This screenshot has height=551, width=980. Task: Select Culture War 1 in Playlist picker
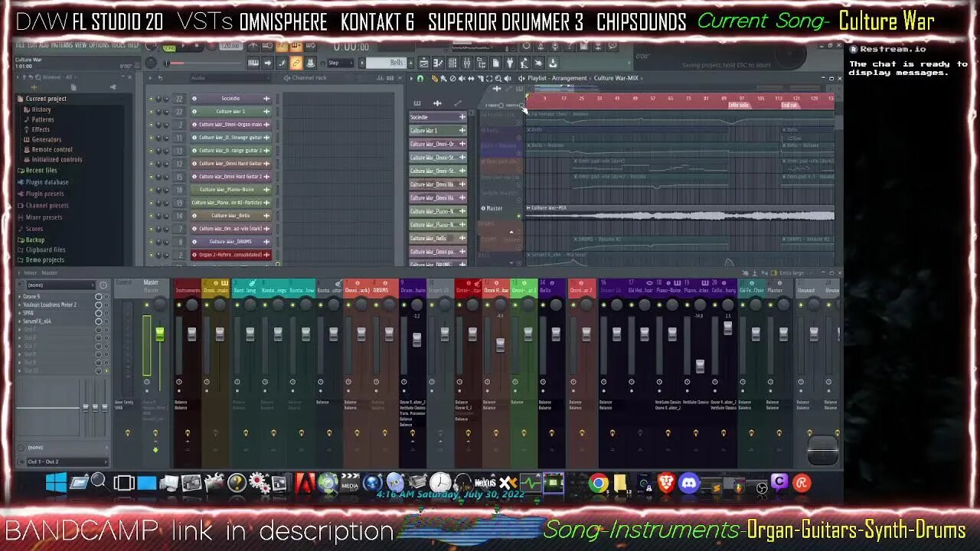tap(438, 130)
